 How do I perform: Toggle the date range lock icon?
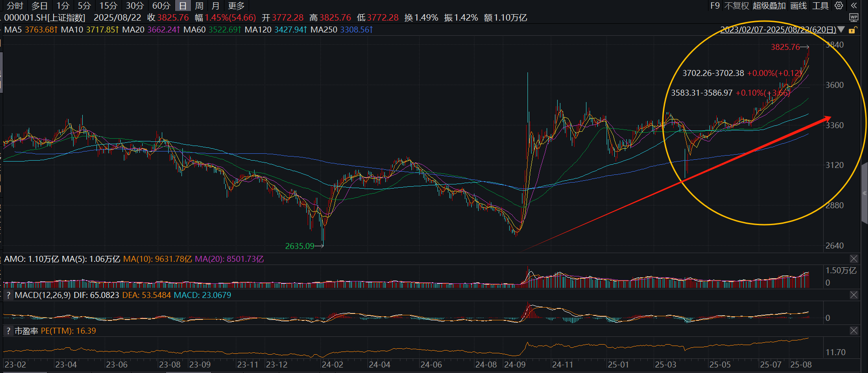[x=852, y=30]
